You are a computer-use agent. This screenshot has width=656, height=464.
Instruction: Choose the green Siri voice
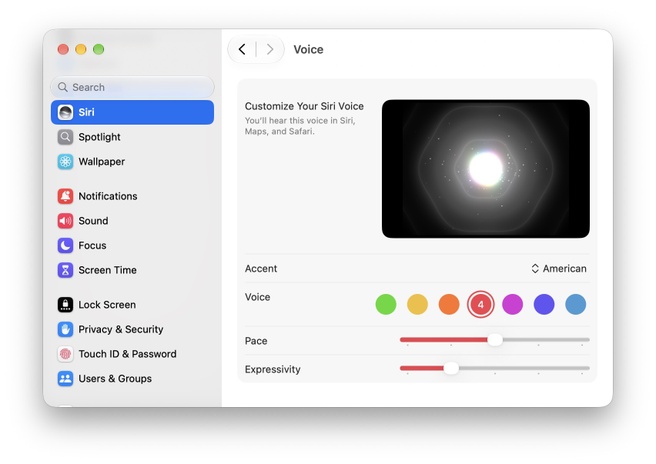[386, 304]
